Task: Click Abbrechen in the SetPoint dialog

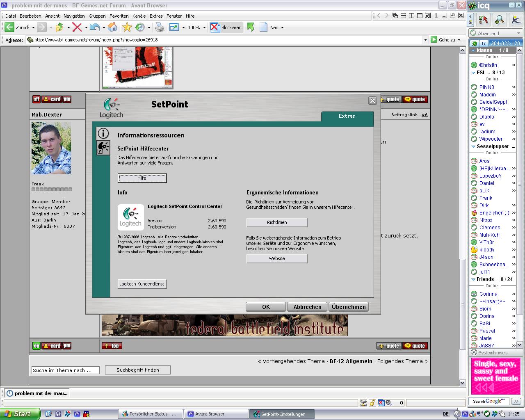Action: [x=307, y=307]
